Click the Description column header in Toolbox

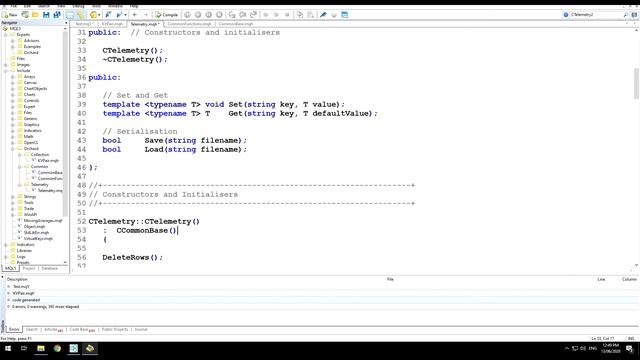[17, 279]
